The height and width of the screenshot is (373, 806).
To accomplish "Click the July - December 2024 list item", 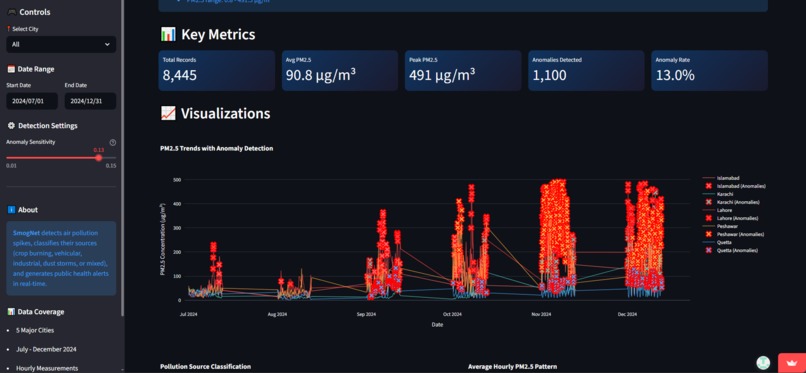I will pos(46,349).
